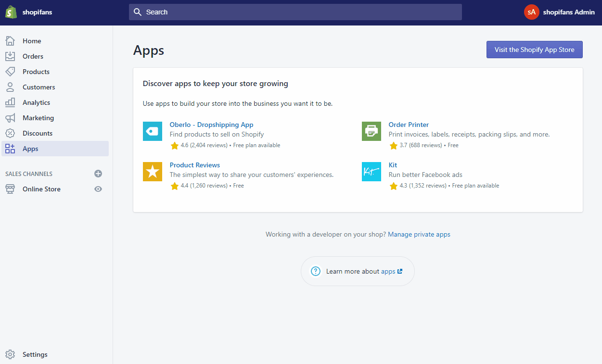Click the Marketing megaphone icon
This screenshot has width=602, height=364.
click(10, 118)
